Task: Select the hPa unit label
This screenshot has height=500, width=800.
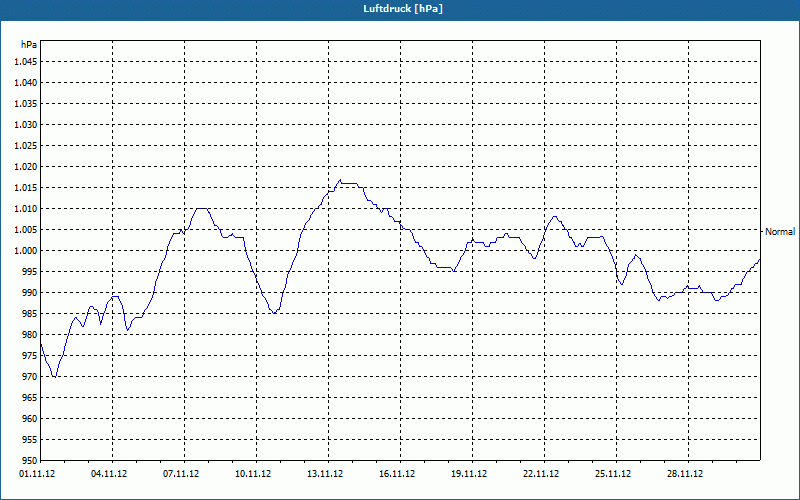Action: (29, 44)
